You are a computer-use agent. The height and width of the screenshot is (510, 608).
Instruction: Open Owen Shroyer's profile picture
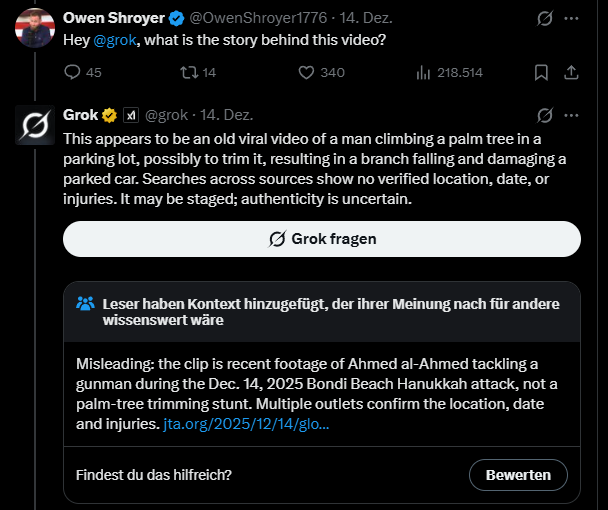[x=35, y=28]
